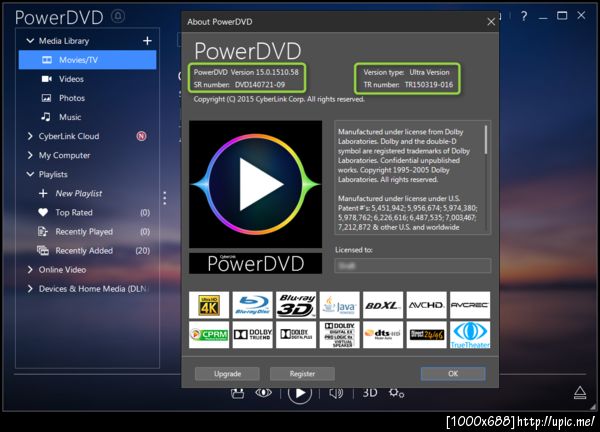Collapse the Playlists section

[x=30, y=174]
